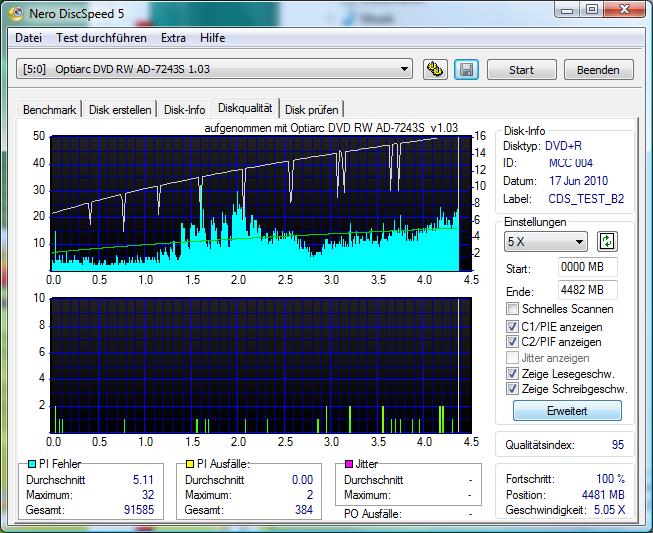Click the disc ID text MCC 004
The image size is (653, 533).
(x=571, y=163)
